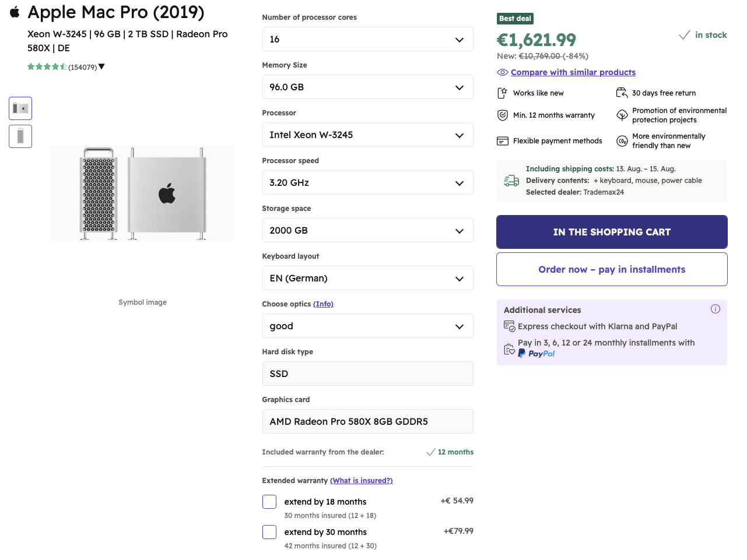Open the Number of processor cores dropdown
Viewport: 747px width, 560px height.
[x=367, y=40]
